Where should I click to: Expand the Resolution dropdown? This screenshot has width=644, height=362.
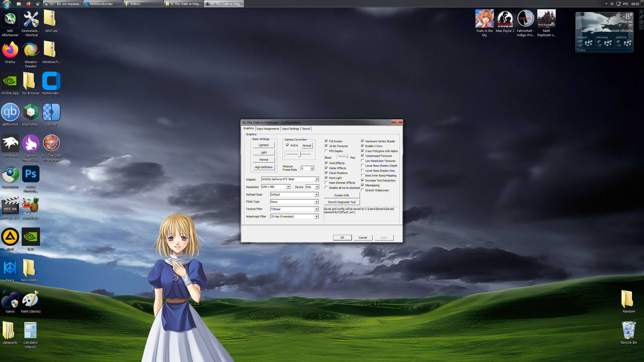point(288,187)
